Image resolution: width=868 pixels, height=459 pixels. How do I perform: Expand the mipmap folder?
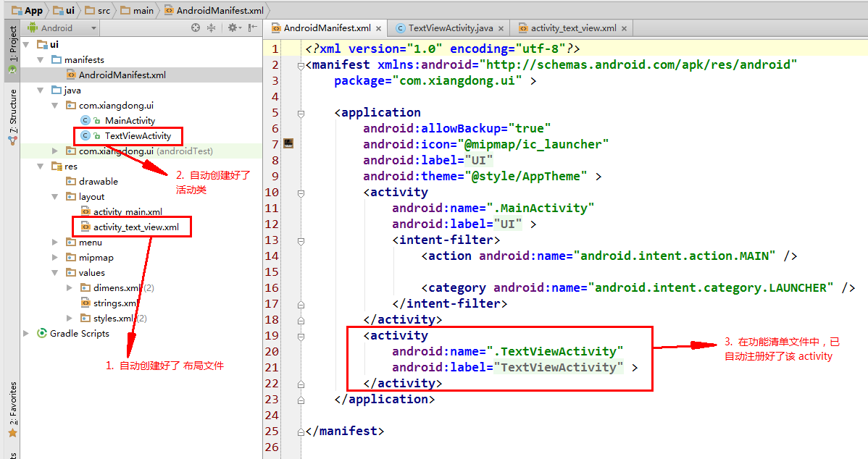(54, 257)
